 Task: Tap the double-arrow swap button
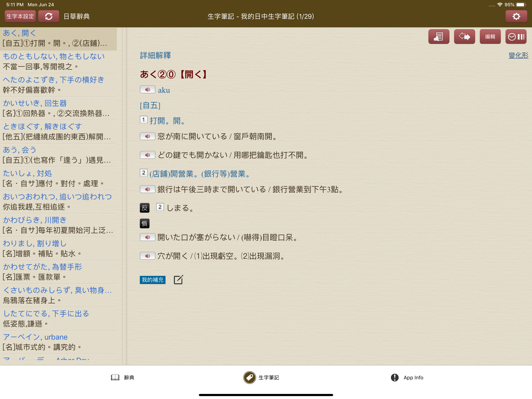click(x=464, y=37)
